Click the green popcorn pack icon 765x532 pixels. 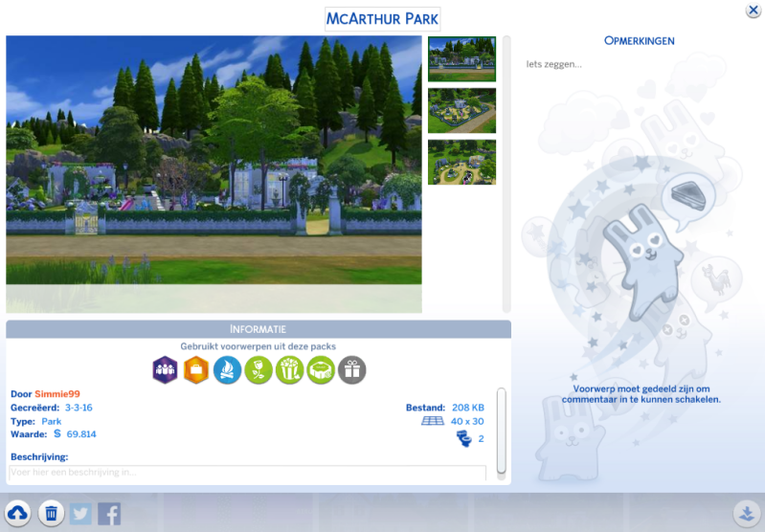click(x=290, y=369)
